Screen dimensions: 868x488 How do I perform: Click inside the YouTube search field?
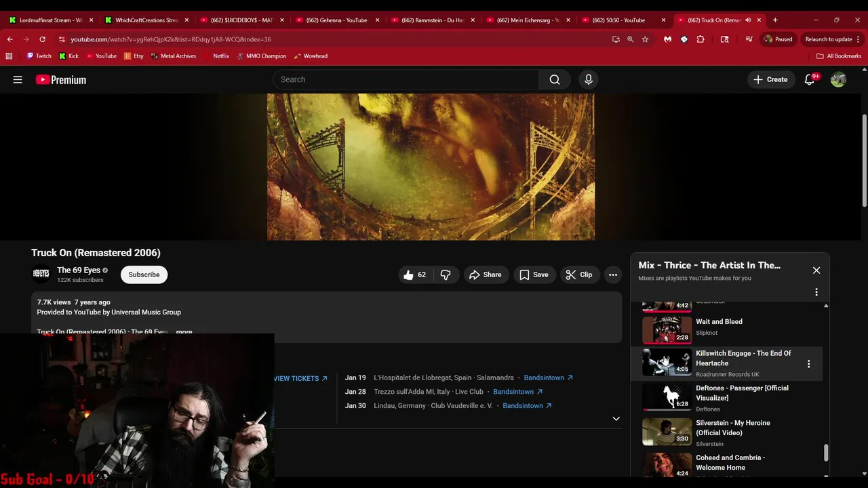(x=406, y=79)
